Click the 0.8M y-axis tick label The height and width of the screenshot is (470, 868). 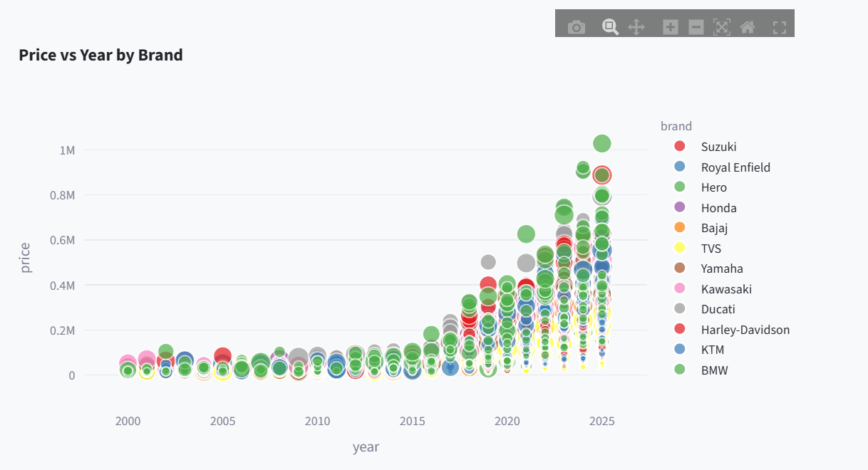click(63, 195)
